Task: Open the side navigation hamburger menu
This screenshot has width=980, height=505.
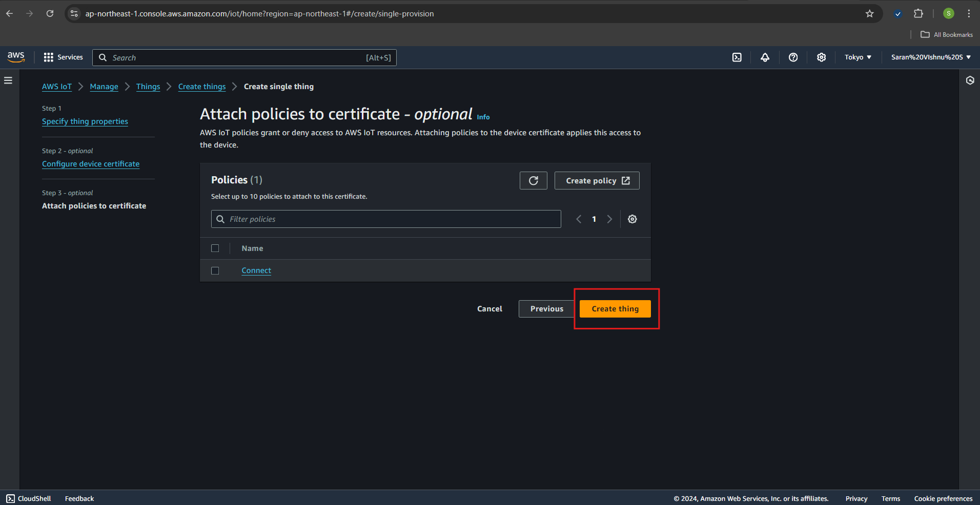Action: click(x=8, y=80)
